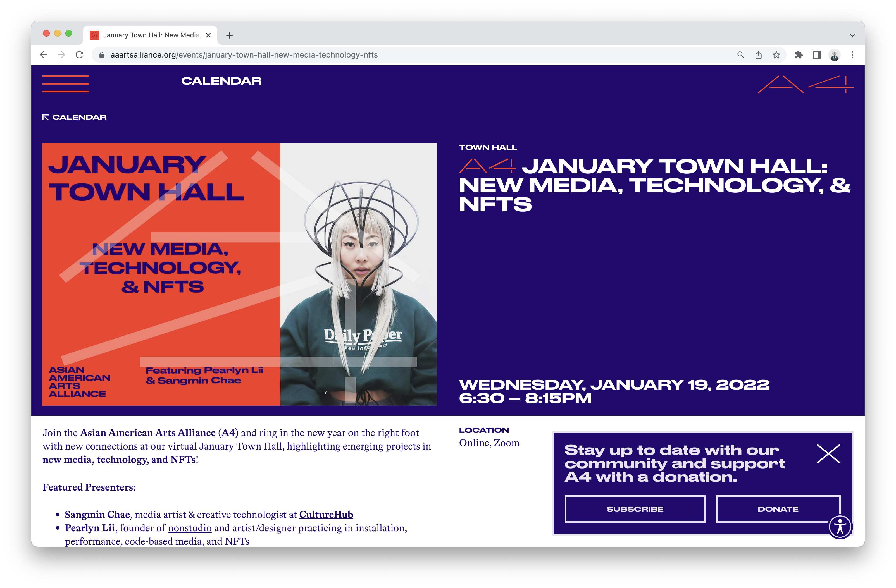The height and width of the screenshot is (588, 896).
Task: Close the January Town Hall tab
Action: (x=208, y=35)
